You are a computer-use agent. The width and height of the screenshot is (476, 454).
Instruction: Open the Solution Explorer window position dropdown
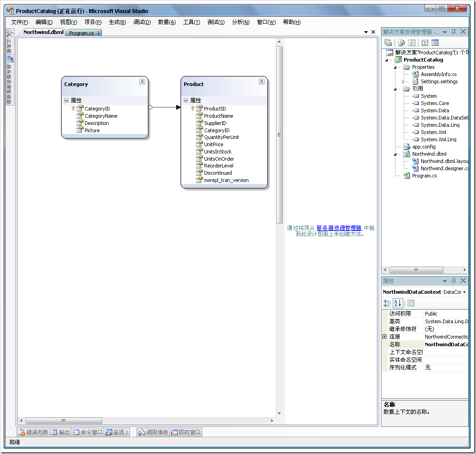pyautogui.click(x=445, y=32)
